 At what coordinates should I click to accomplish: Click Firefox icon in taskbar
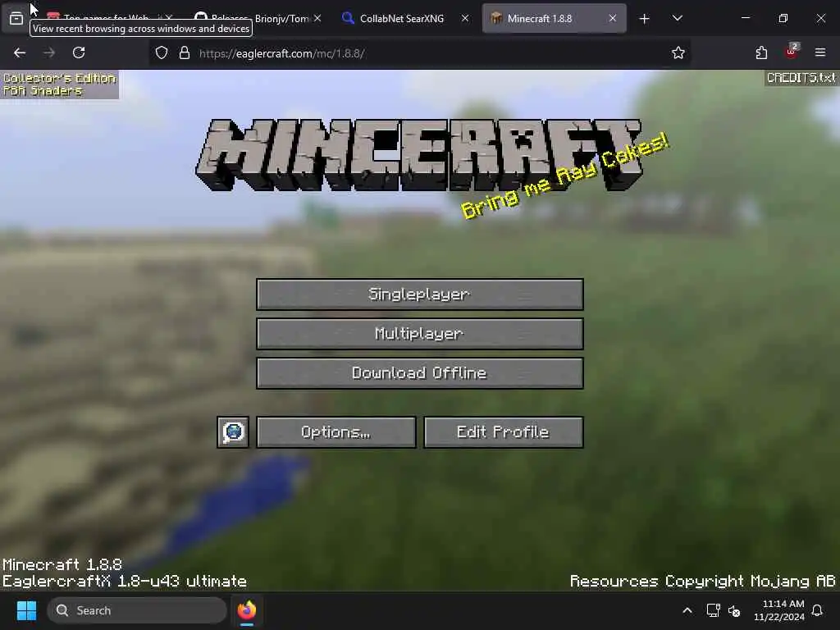coord(247,610)
